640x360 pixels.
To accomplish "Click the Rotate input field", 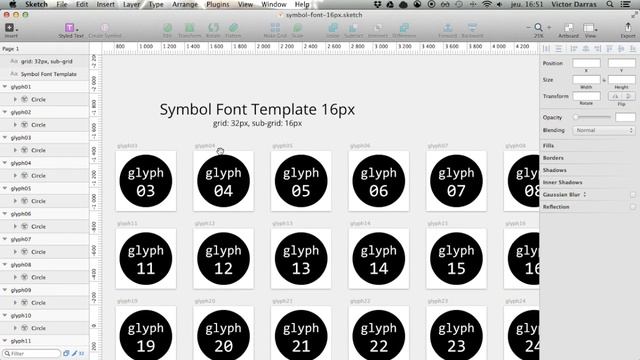I will tap(586, 96).
